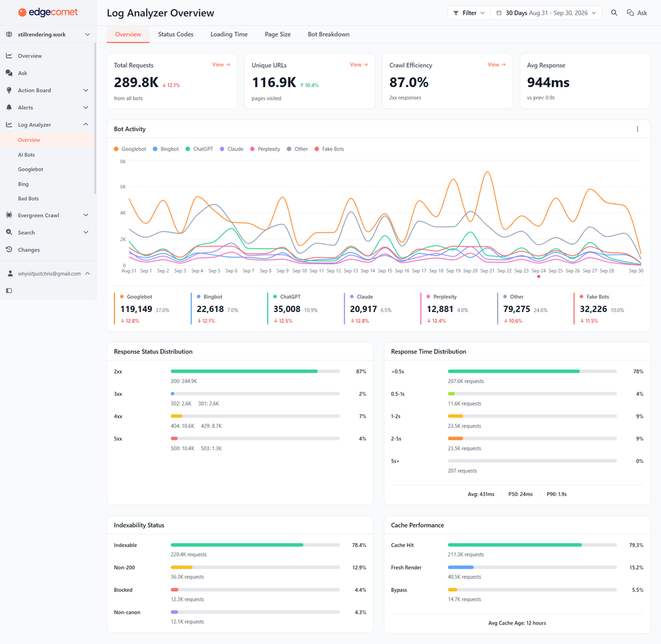Open Googlebot under Log Analyzer
The image size is (661, 644).
click(30, 169)
